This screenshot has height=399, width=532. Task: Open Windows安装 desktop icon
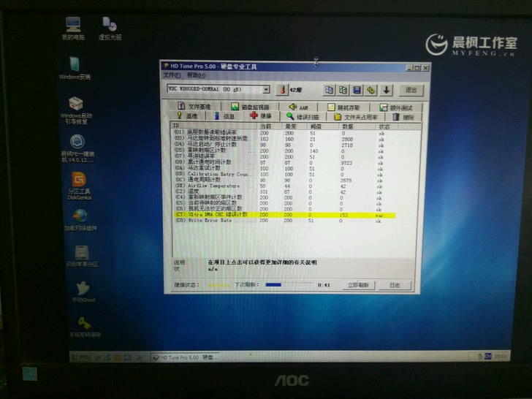coord(75,68)
